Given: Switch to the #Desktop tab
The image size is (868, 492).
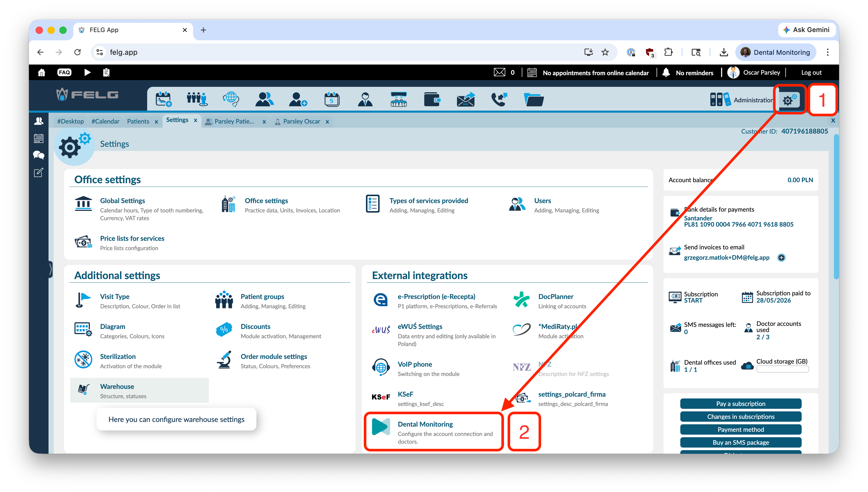Looking at the screenshot, I should [70, 121].
